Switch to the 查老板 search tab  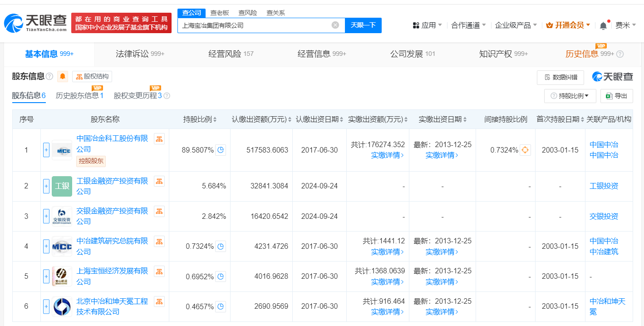point(220,13)
